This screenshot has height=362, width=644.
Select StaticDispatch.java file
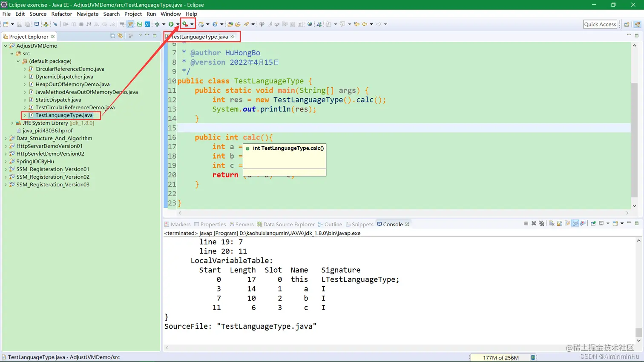tap(58, 100)
